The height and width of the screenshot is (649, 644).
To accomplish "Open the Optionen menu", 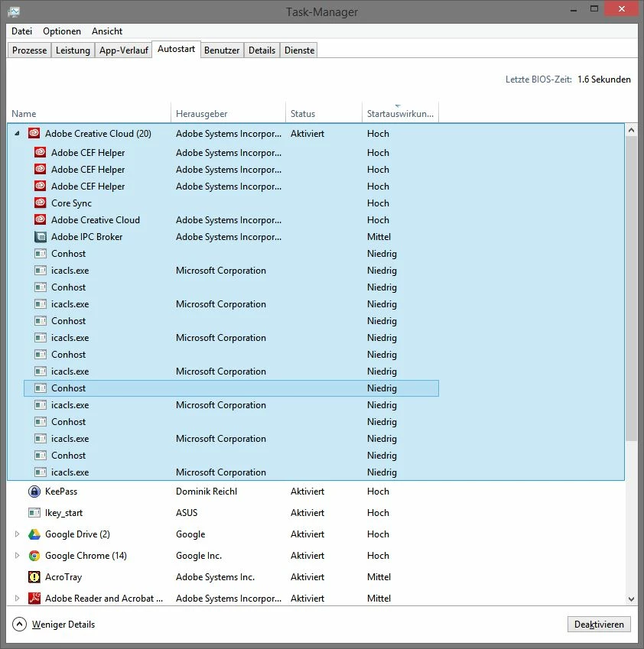I will (x=62, y=31).
